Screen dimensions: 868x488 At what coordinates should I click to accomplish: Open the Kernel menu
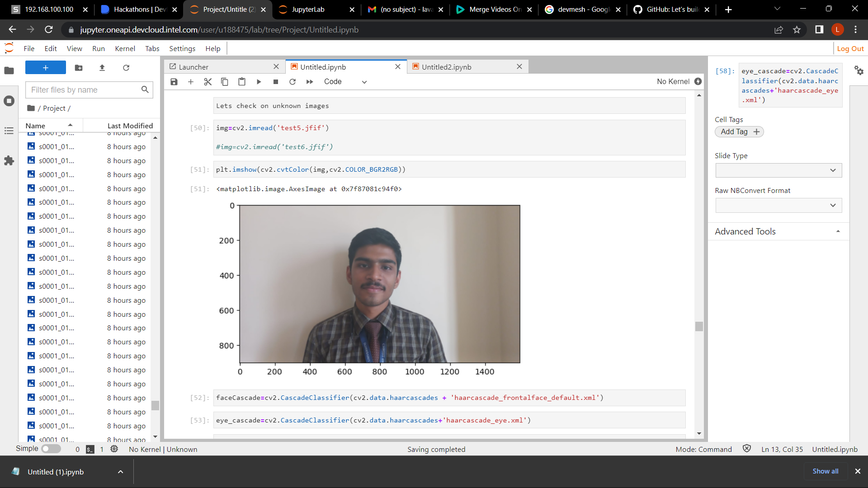(125, 49)
